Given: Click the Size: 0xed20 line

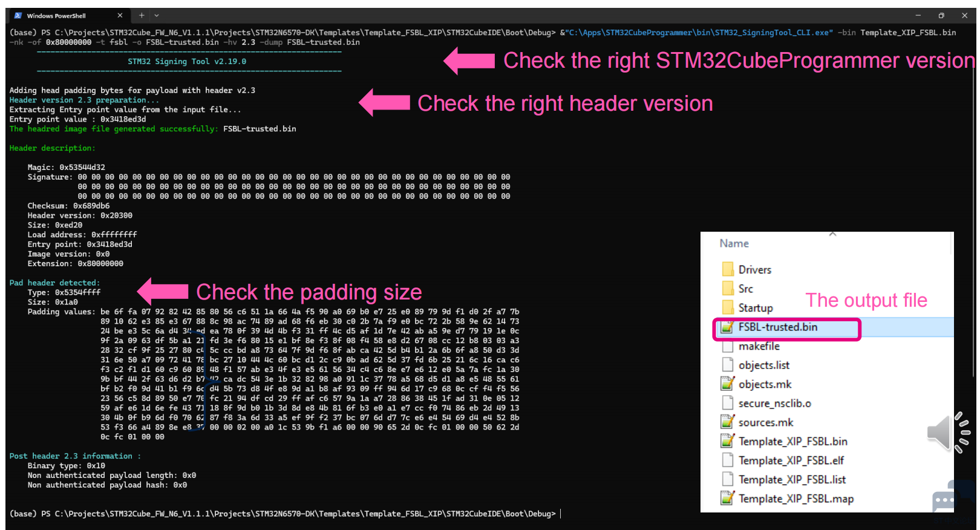Looking at the screenshot, I should click(x=54, y=225).
